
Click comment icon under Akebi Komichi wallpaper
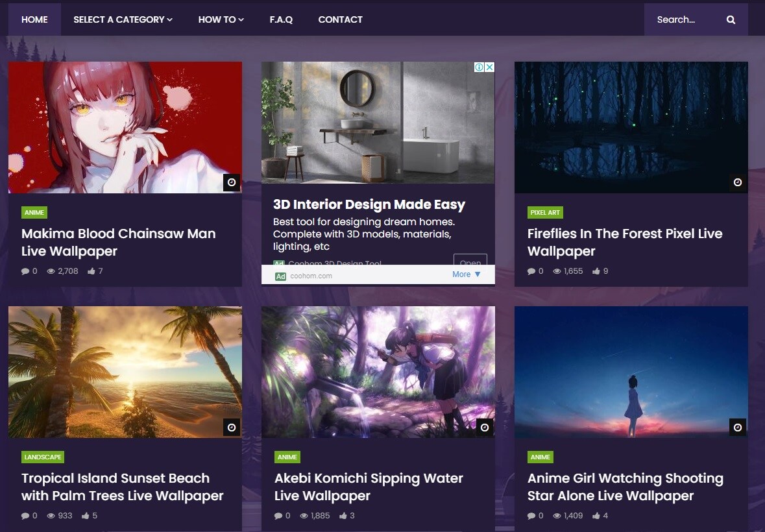point(278,516)
